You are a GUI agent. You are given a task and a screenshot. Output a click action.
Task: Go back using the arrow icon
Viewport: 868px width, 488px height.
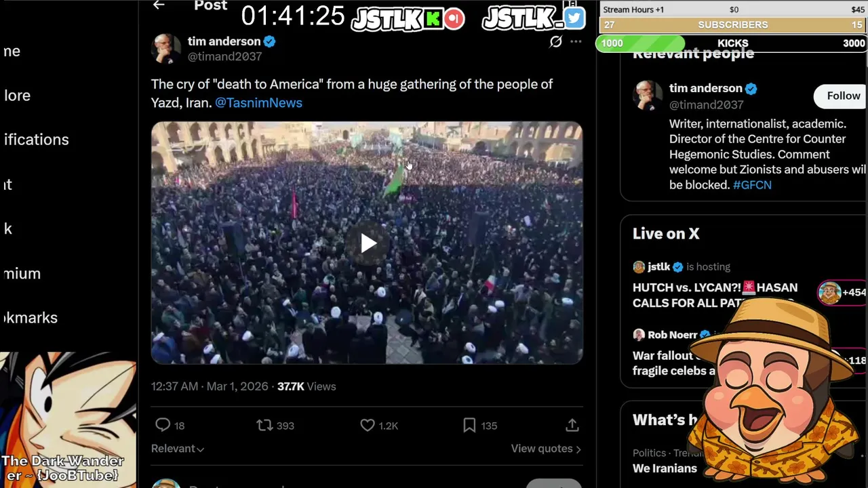[x=159, y=5]
